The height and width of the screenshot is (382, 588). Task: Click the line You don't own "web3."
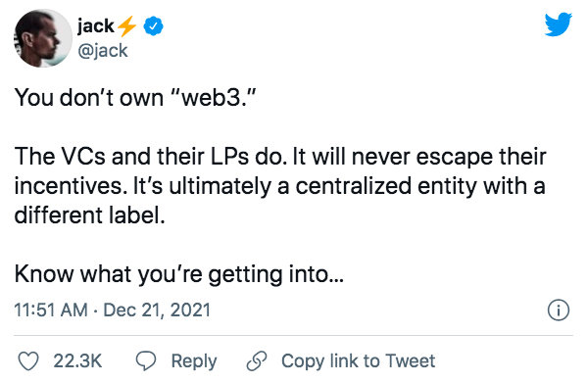coord(135,98)
